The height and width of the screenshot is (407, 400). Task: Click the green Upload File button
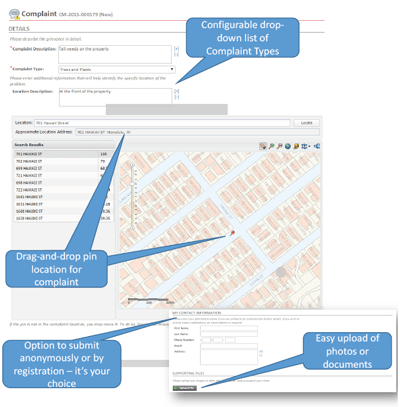(185, 388)
